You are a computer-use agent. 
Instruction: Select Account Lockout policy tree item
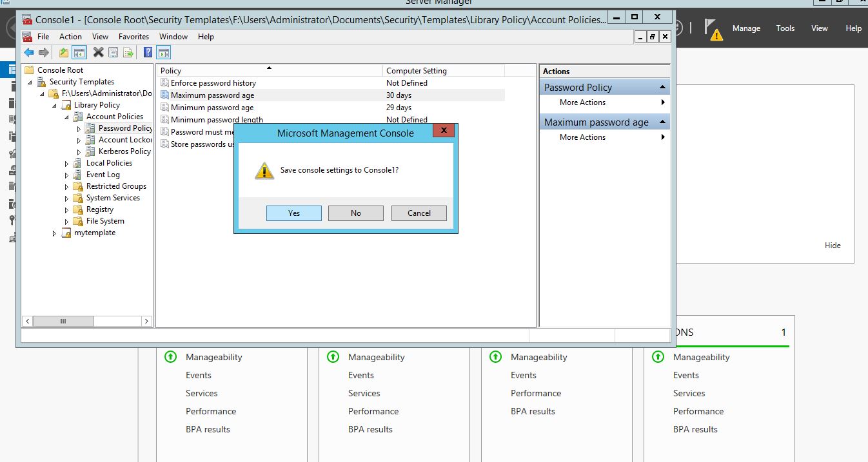pyautogui.click(x=125, y=140)
